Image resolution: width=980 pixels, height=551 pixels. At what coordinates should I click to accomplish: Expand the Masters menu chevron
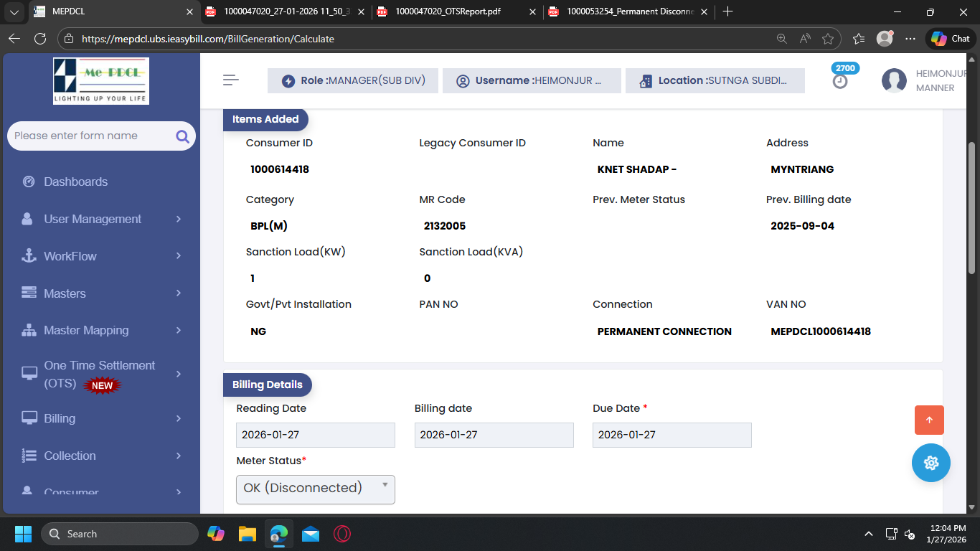179,293
